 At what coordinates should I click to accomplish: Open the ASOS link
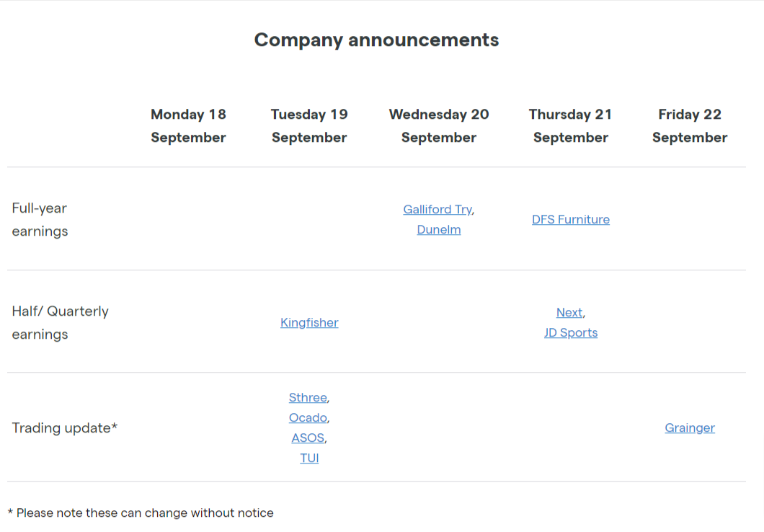click(308, 438)
